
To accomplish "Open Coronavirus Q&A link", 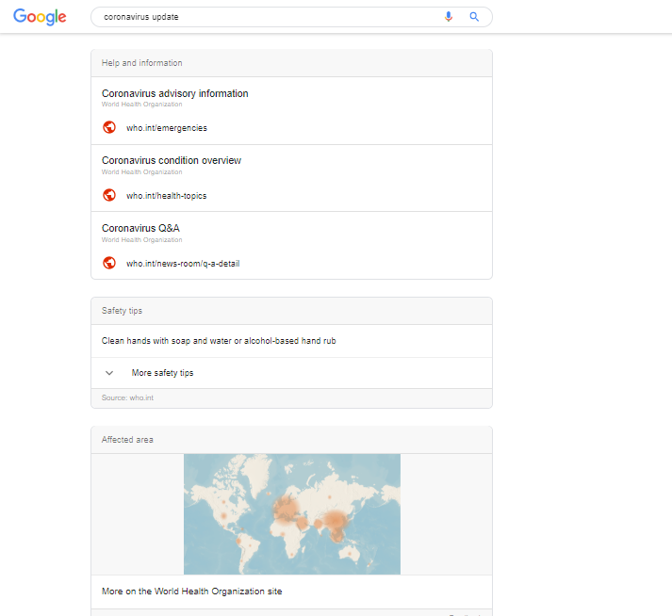I will coord(140,228).
